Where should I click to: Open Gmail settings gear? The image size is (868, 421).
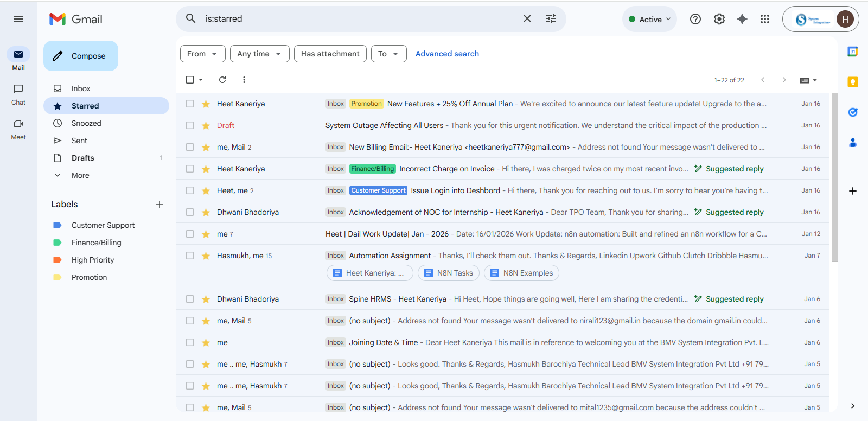719,19
